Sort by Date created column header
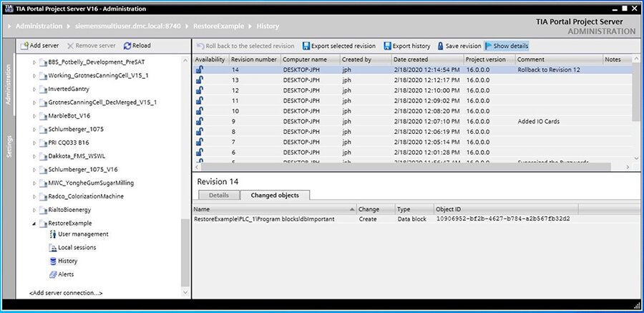The width and height of the screenshot is (644, 313). tap(427, 59)
